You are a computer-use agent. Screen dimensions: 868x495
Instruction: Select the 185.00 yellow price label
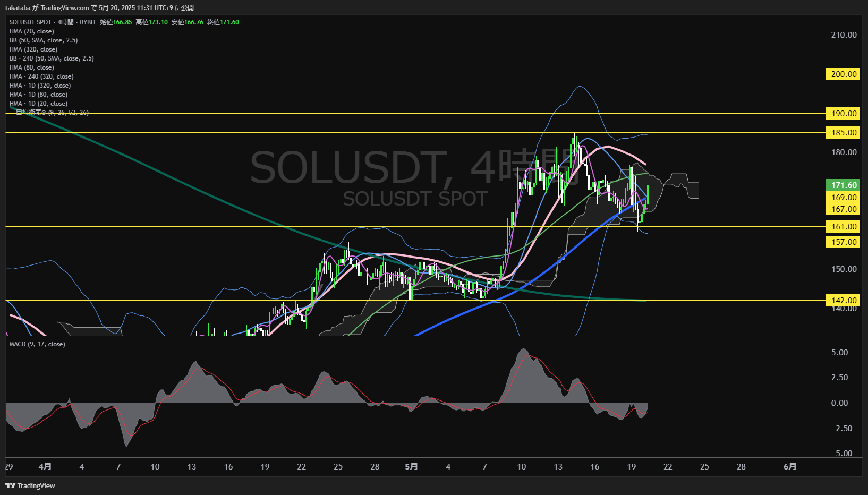tap(844, 133)
